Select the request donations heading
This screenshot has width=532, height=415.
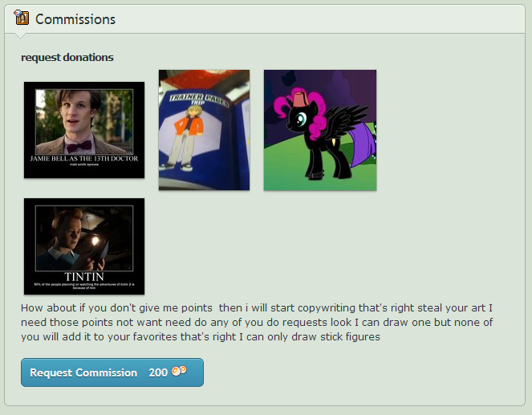pos(67,57)
